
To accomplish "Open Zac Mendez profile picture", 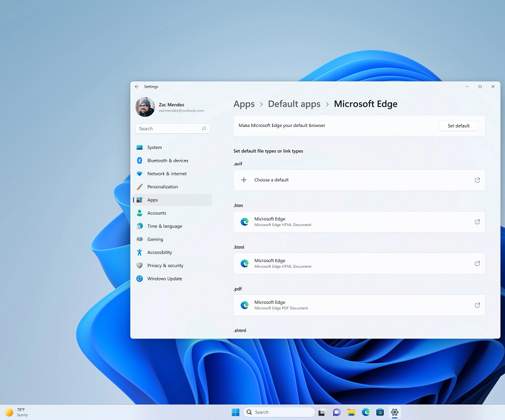I will [x=145, y=107].
